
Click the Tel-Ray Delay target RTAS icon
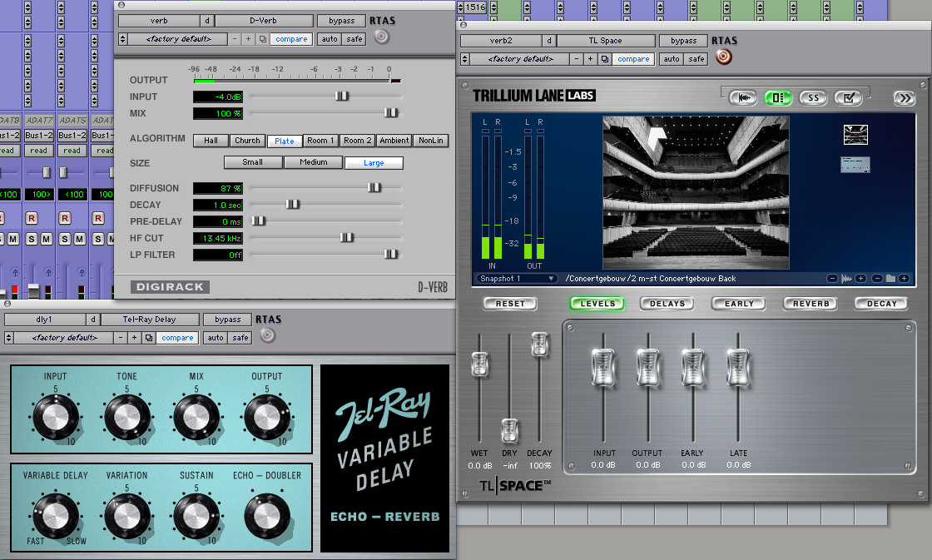pos(267,335)
